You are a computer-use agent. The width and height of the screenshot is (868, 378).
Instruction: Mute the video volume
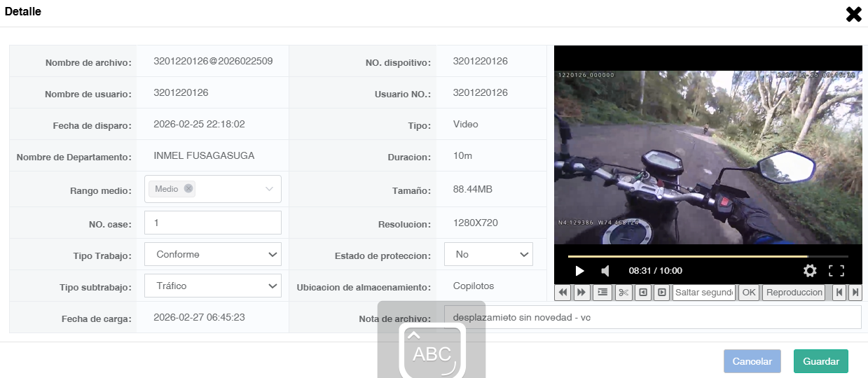(x=605, y=271)
